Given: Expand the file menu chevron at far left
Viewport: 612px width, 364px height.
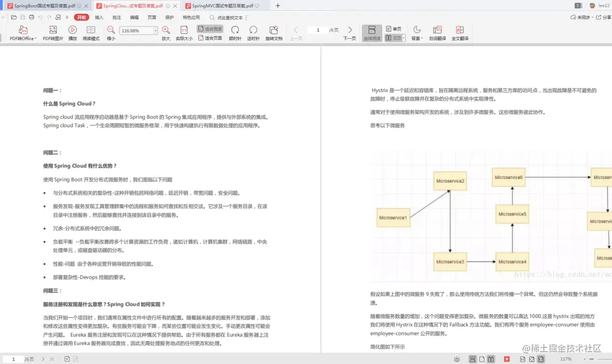Looking at the screenshot, I should [x=3, y=17].
